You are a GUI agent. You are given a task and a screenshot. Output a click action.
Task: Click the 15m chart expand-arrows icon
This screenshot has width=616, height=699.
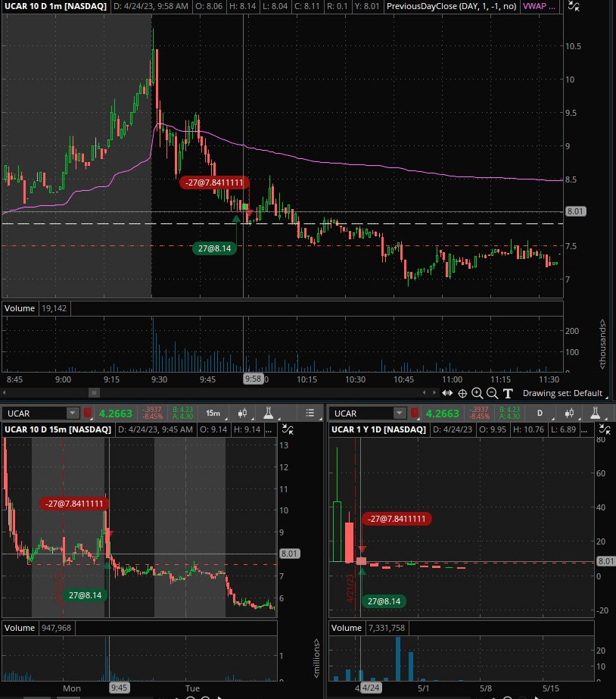coord(288,429)
